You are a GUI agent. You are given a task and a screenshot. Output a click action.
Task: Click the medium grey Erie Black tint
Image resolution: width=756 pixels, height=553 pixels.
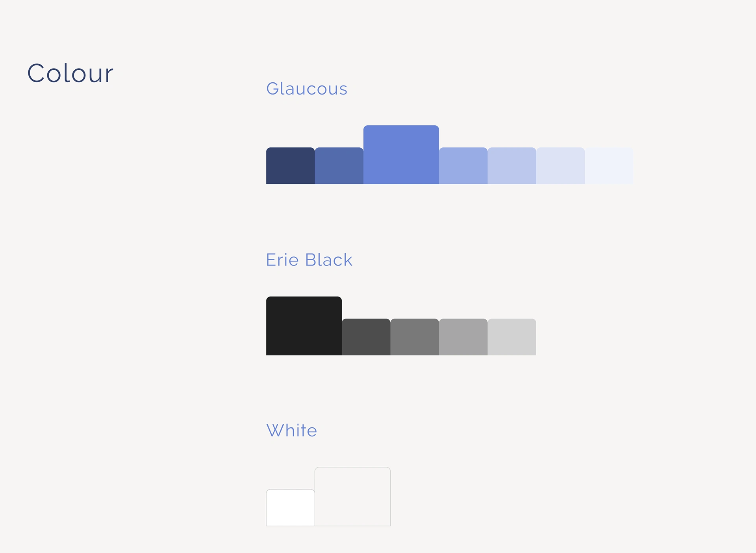tap(415, 337)
